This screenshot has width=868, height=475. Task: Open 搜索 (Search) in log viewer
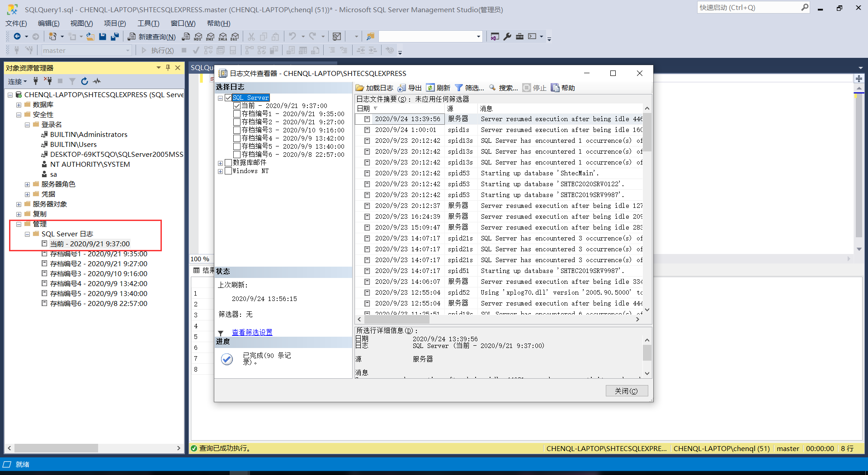tap(493, 88)
